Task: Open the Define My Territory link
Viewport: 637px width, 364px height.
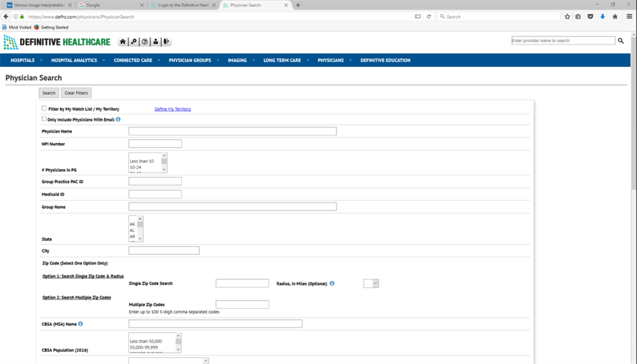Action: pos(173,109)
